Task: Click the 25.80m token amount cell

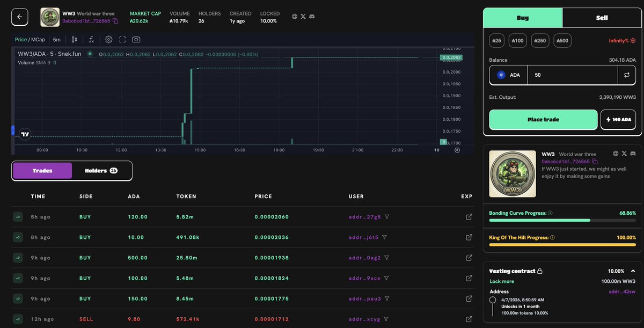Action: click(186, 258)
